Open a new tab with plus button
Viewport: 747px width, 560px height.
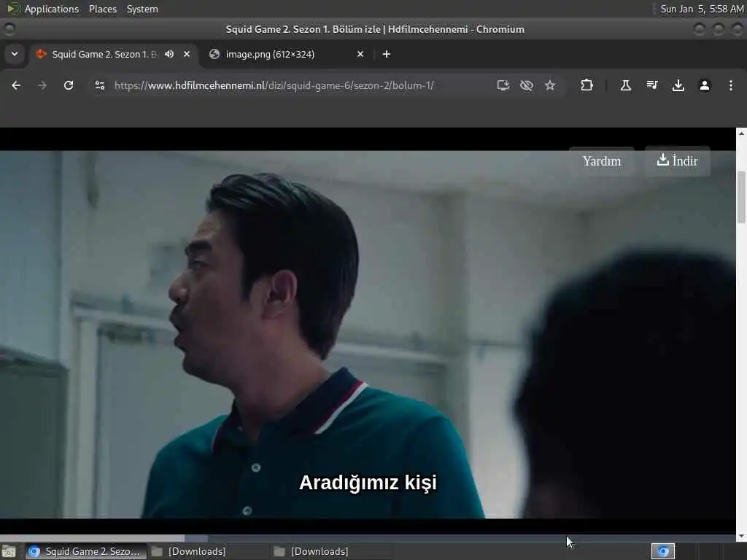pos(387,54)
